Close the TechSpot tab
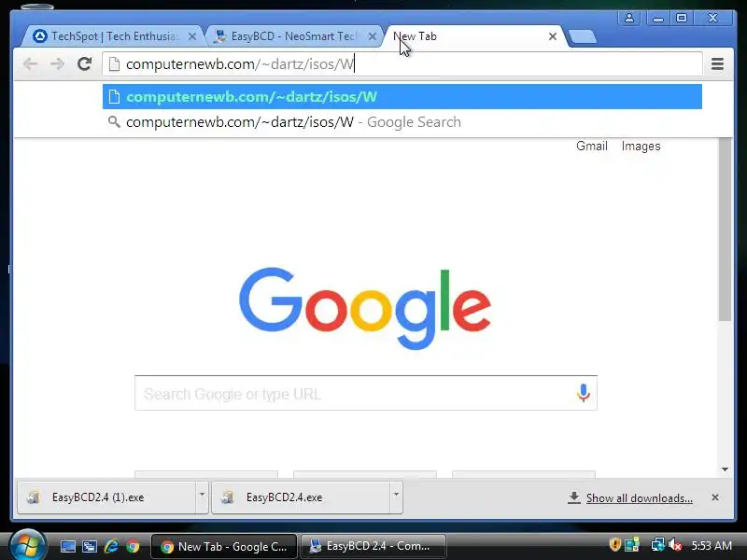The image size is (747, 560). click(x=192, y=36)
